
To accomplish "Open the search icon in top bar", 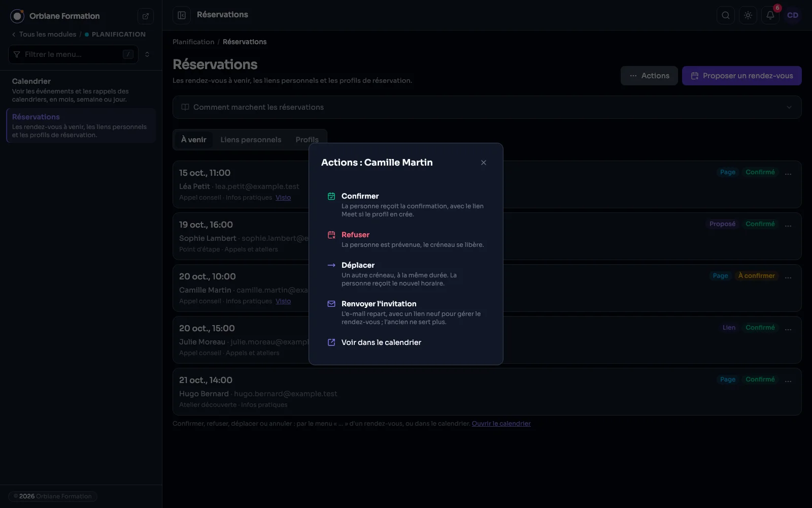I will click(726, 15).
